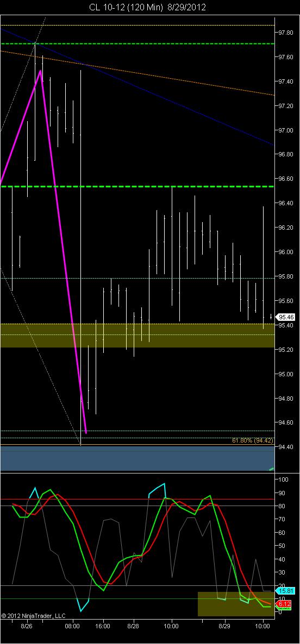Click the 96.40 price axis label
Image resolution: width=300 pixels, height=644 pixels.
point(286,203)
